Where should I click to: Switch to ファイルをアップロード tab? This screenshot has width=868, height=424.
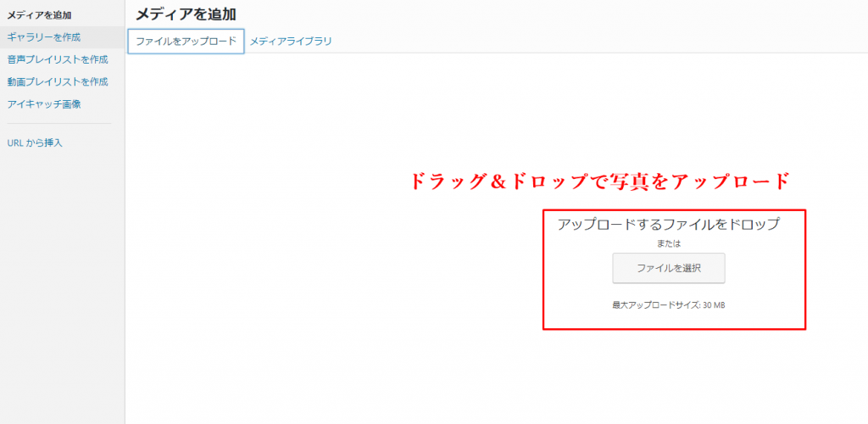186,41
